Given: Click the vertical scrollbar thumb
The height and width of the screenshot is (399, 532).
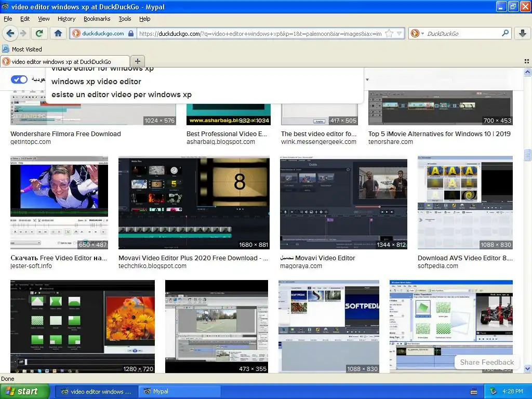Looking at the screenshot, I should 527,155.
